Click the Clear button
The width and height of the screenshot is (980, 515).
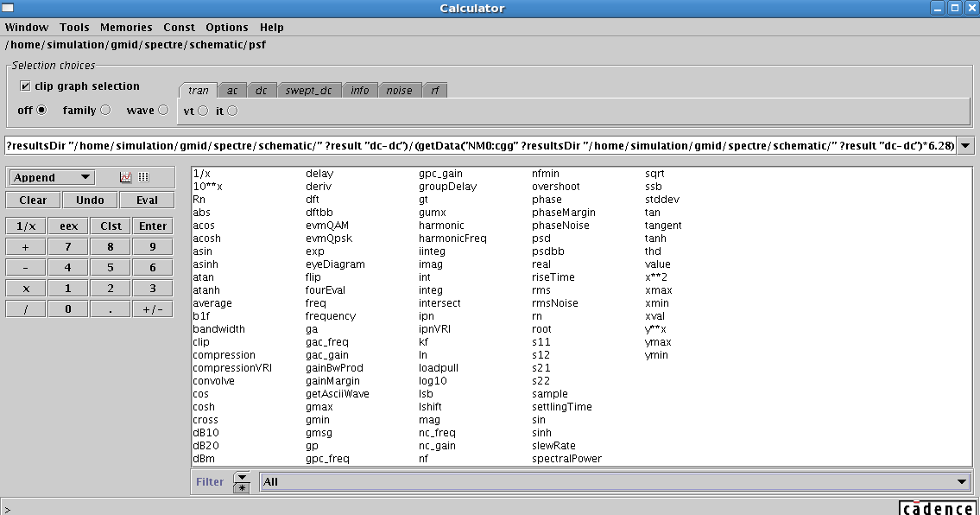(x=33, y=200)
